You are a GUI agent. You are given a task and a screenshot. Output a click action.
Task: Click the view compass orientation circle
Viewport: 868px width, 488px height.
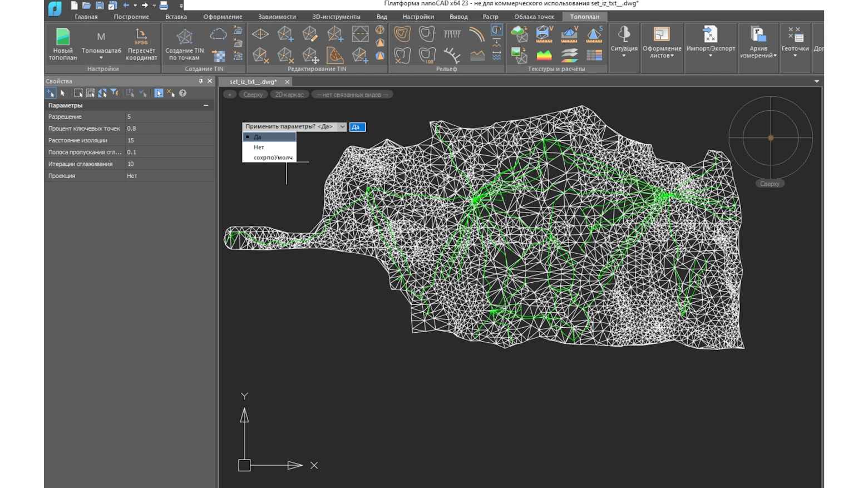coord(770,137)
